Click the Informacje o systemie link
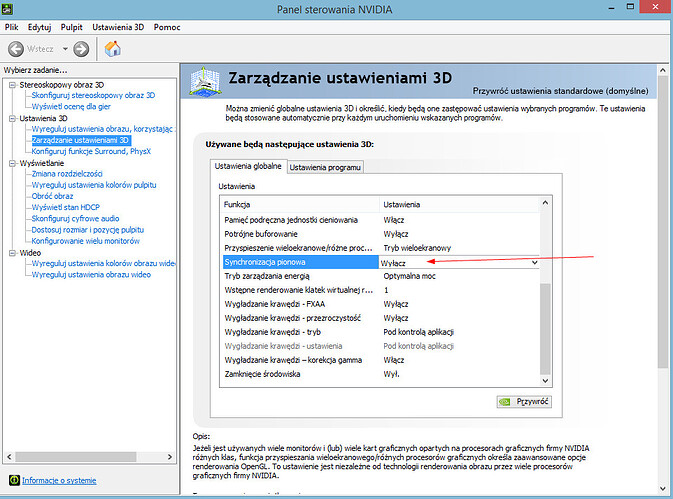The height and width of the screenshot is (499, 673). 60,480
